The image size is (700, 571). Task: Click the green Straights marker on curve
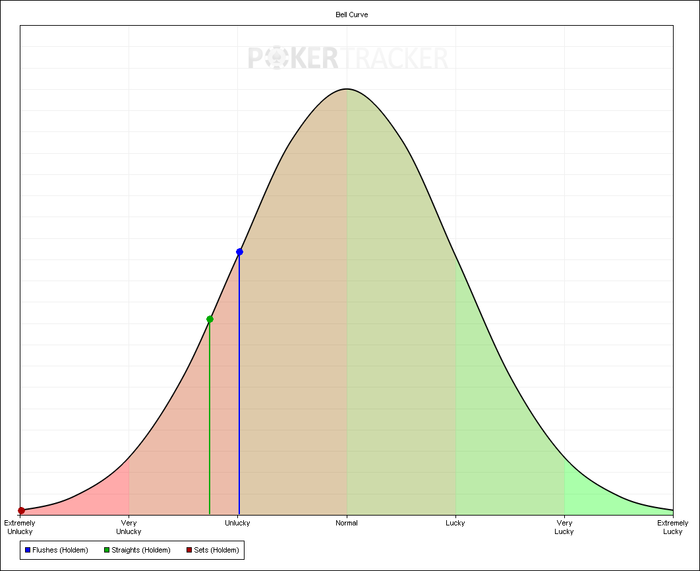tap(210, 319)
